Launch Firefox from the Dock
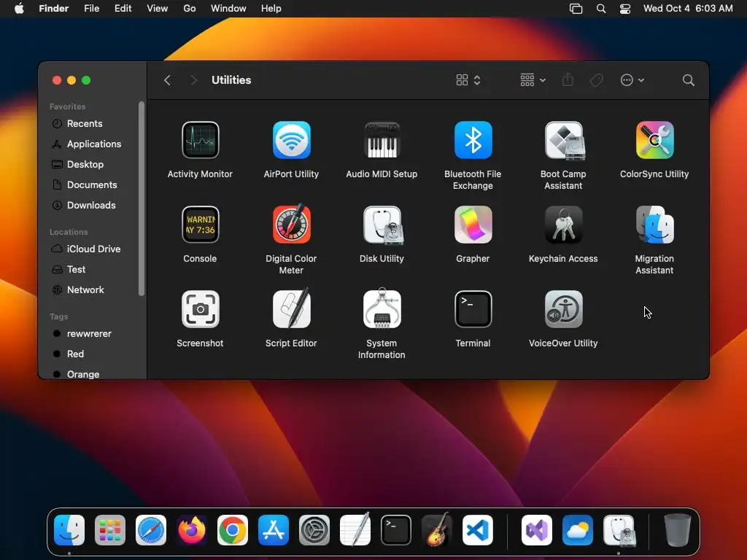This screenshot has width=747, height=560. 192,530
